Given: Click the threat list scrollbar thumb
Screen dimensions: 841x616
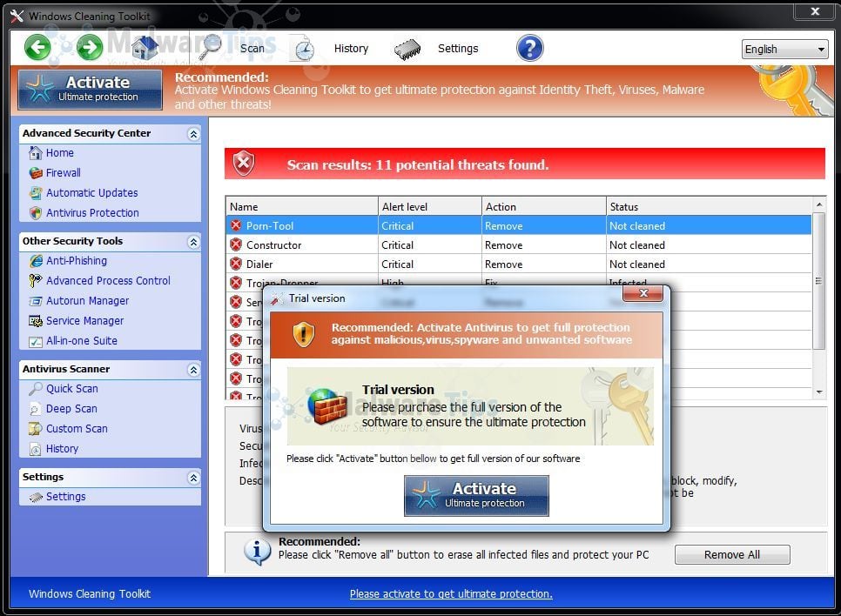Looking at the screenshot, I should pos(819,281).
